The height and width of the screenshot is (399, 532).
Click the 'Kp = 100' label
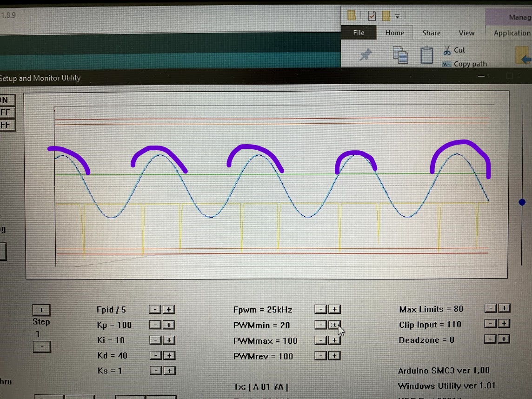coord(114,325)
